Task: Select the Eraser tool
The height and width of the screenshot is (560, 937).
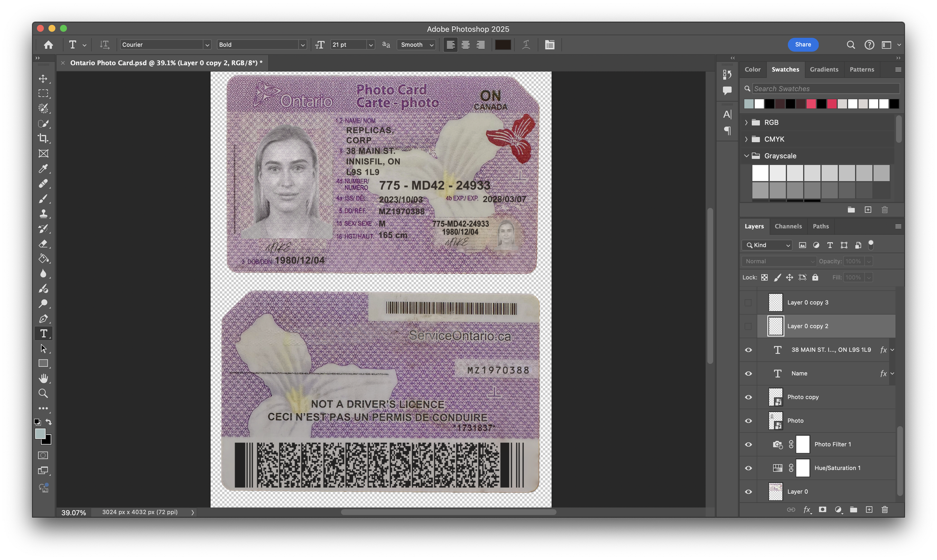Action: coord(43,243)
